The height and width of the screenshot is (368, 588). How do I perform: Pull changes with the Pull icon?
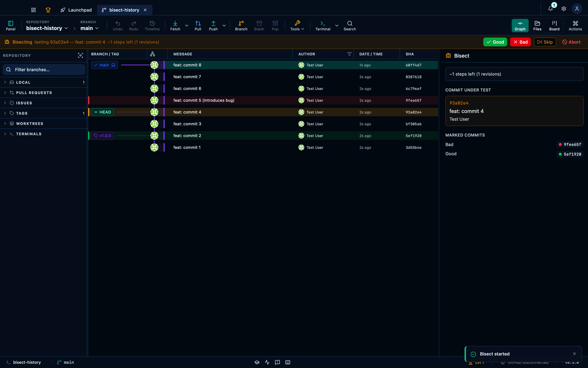click(x=198, y=26)
